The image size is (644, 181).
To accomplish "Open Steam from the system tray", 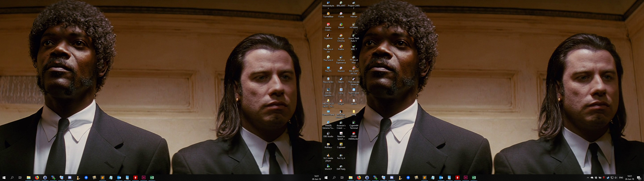I will pyautogui.click(x=608, y=178).
